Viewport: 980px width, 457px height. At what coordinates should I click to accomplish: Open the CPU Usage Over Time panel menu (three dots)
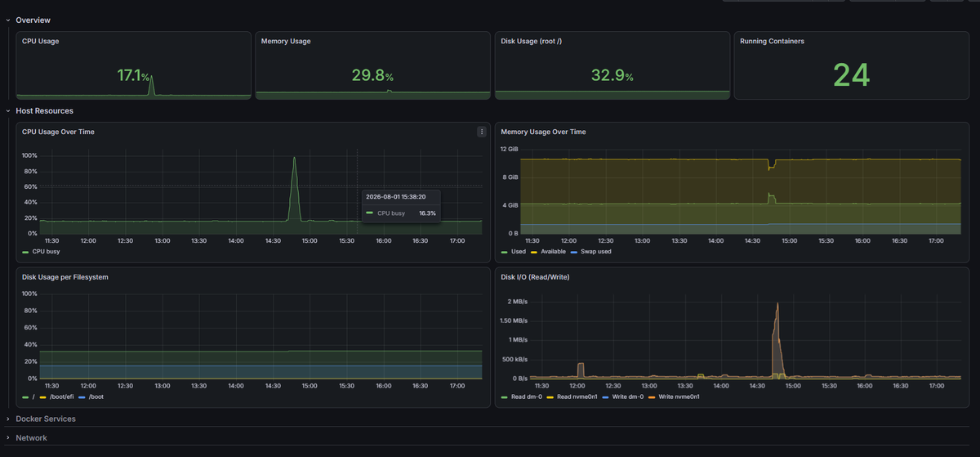pos(482,132)
